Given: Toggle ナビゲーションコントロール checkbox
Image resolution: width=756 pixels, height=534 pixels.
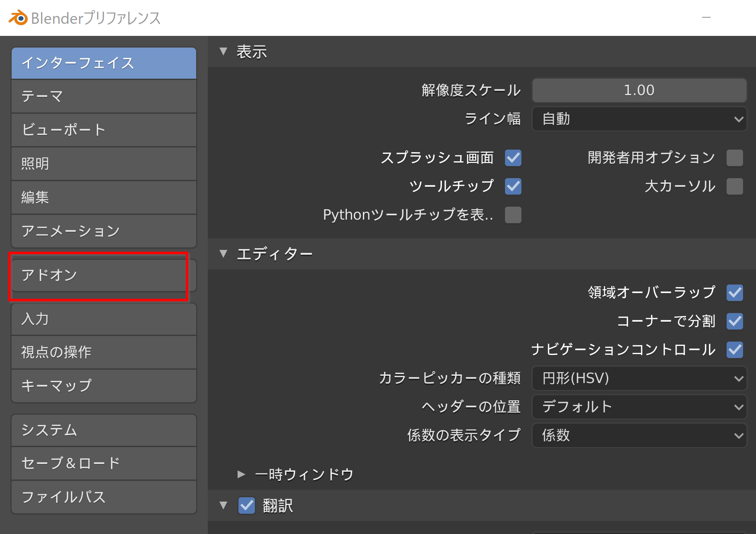Looking at the screenshot, I should [x=735, y=350].
